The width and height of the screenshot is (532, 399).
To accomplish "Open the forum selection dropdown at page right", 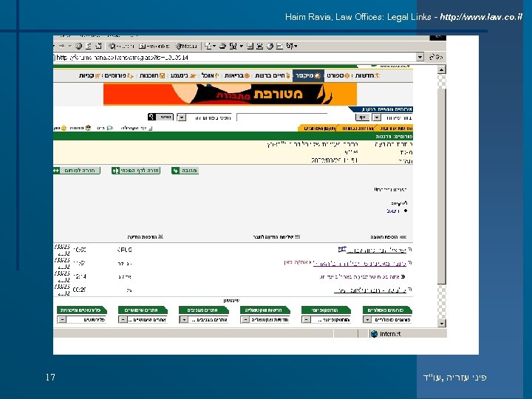I will [377, 117].
